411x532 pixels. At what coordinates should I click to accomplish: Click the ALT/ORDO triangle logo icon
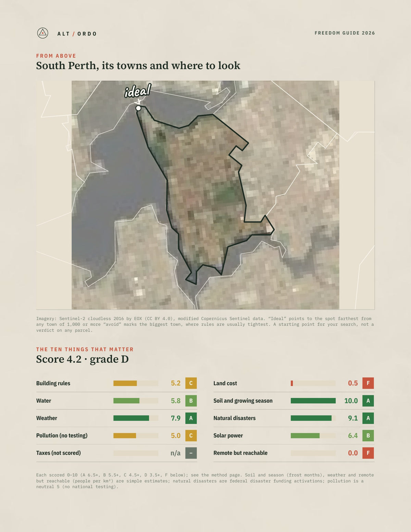coord(42,33)
